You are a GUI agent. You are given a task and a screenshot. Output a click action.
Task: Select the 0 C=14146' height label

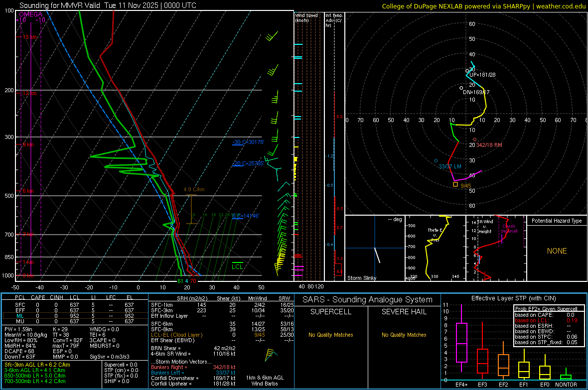(246, 216)
